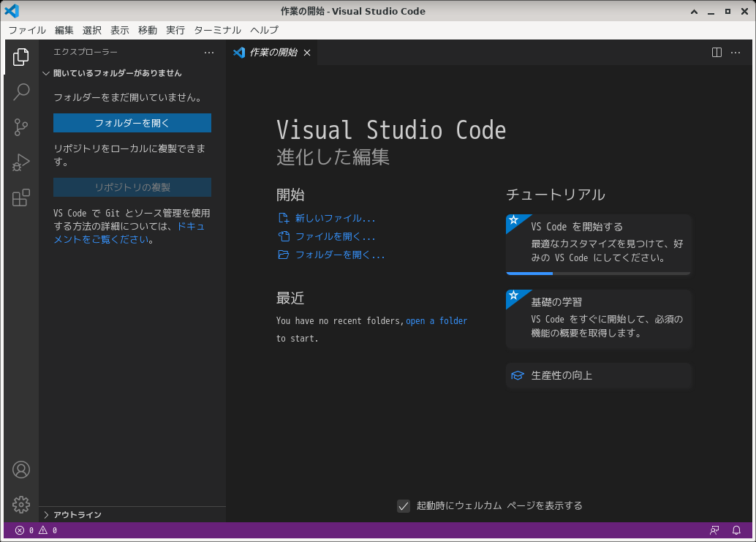Open the ファイル menu
Viewport: 756px width, 542px height.
pos(28,31)
